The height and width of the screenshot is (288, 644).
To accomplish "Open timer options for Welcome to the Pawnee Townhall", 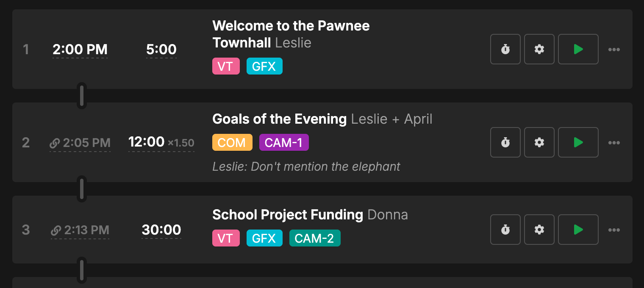I will click(505, 49).
